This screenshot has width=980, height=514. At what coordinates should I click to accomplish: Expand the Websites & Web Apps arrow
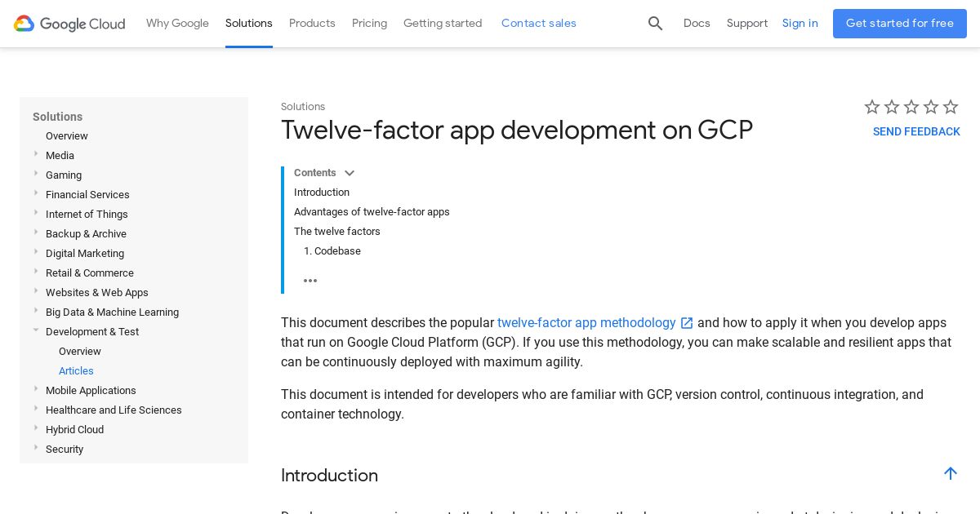(36, 291)
